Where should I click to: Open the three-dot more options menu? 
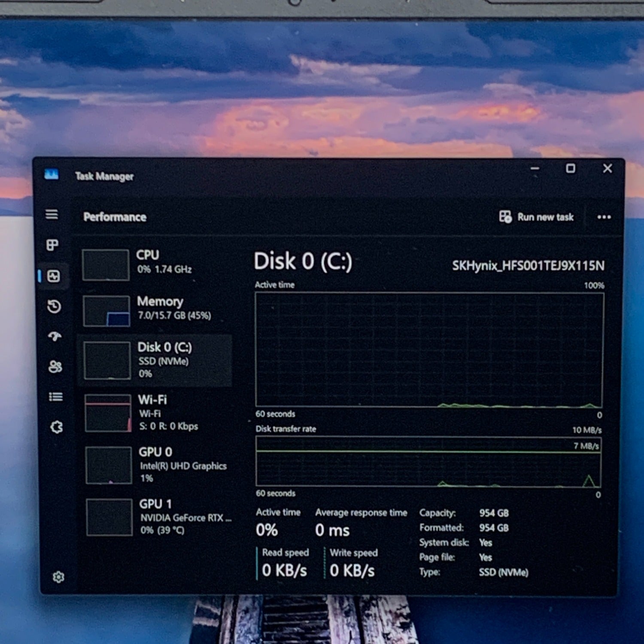[x=604, y=217]
